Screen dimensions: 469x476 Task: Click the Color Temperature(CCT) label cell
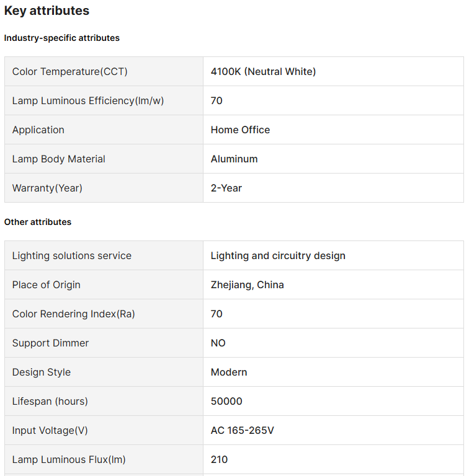(x=70, y=72)
